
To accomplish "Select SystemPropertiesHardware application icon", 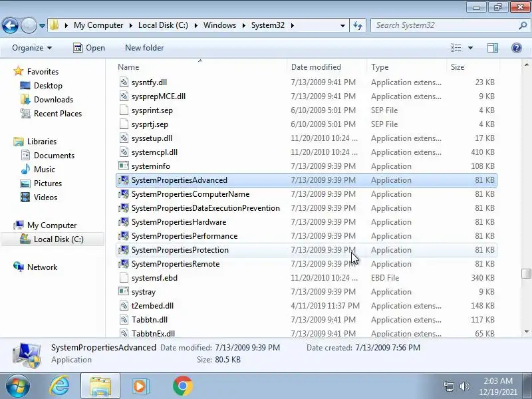I will click(x=124, y=222).
